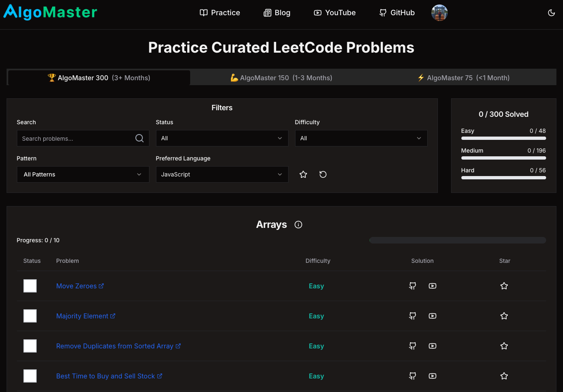The height and width of the screenshot is (392, 563).
Task: Play the YouTube video for Majority Element
Action: click(x=432, y=316)
